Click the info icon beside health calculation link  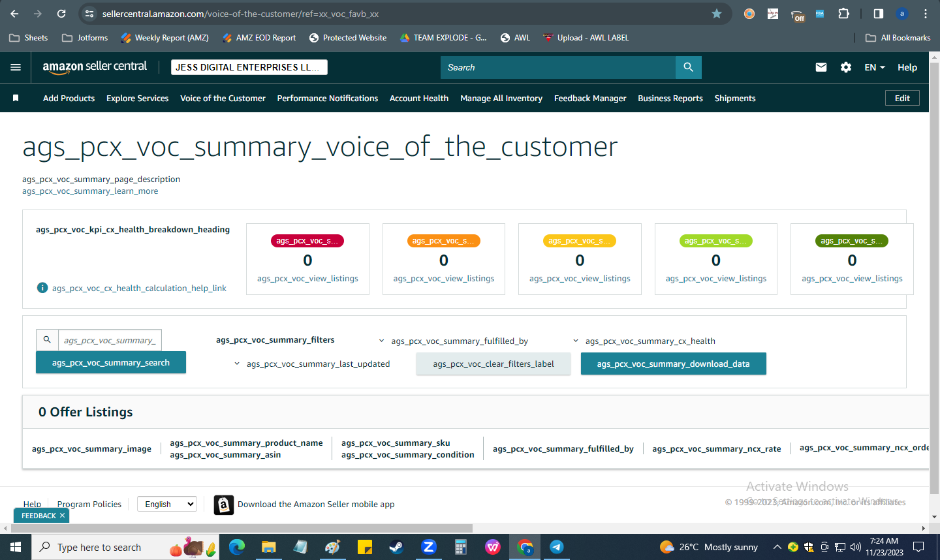[42, 288]
